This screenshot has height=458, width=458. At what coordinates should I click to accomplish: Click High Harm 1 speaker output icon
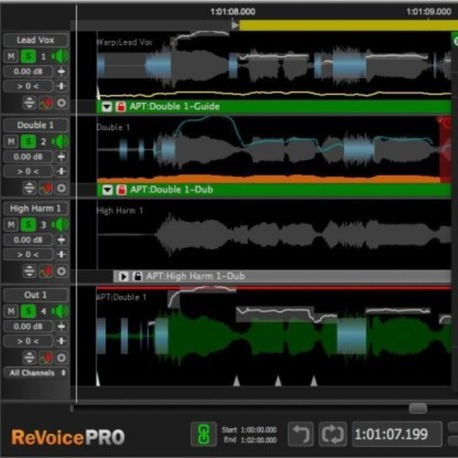coord(61,225)
